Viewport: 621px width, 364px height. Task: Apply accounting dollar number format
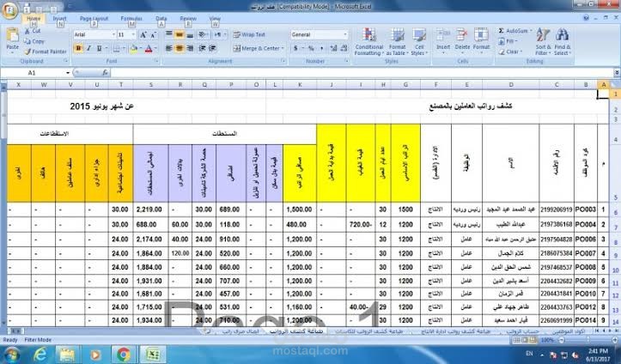295,48
